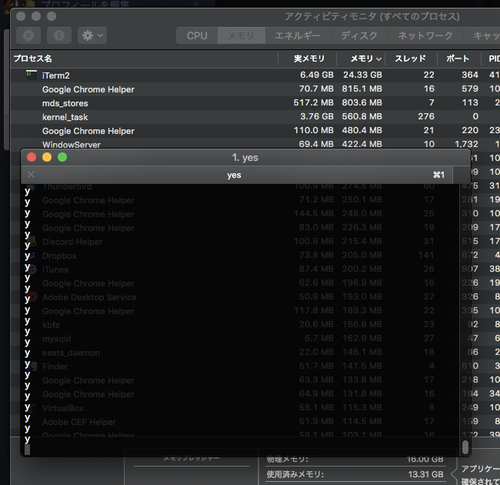Switch to the ネットワーク tab

click(x=425, y=35)
